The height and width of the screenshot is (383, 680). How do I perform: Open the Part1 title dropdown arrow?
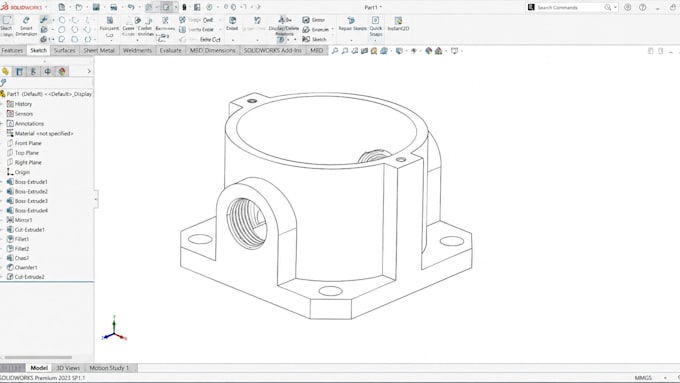click(381, 7)
